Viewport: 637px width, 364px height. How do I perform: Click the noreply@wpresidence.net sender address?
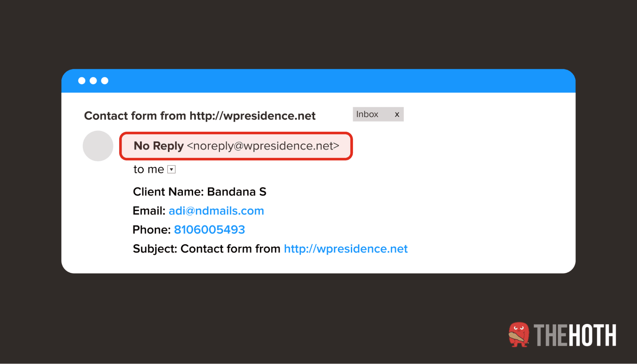(x=263, y=146)
